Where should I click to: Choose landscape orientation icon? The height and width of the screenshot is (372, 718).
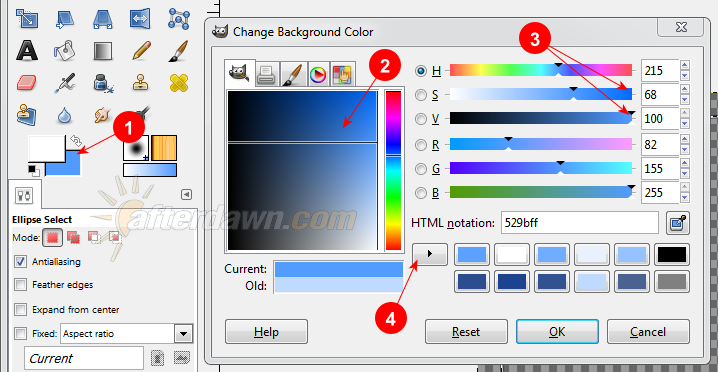tap(181, 357)
